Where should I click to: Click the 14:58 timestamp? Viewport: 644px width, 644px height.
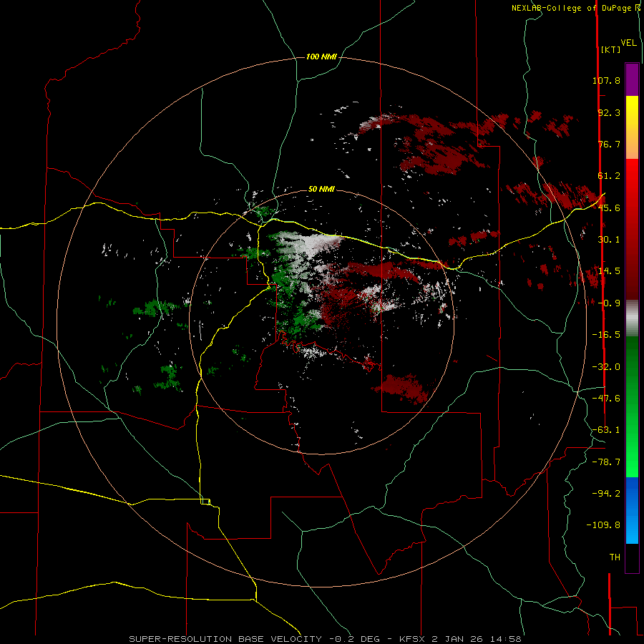507,639
